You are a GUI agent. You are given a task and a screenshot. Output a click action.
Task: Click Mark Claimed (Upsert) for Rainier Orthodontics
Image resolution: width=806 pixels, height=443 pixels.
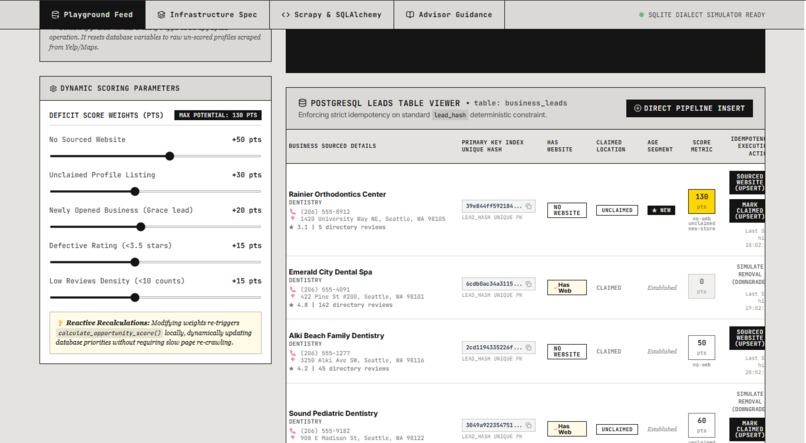click(747, 211)
